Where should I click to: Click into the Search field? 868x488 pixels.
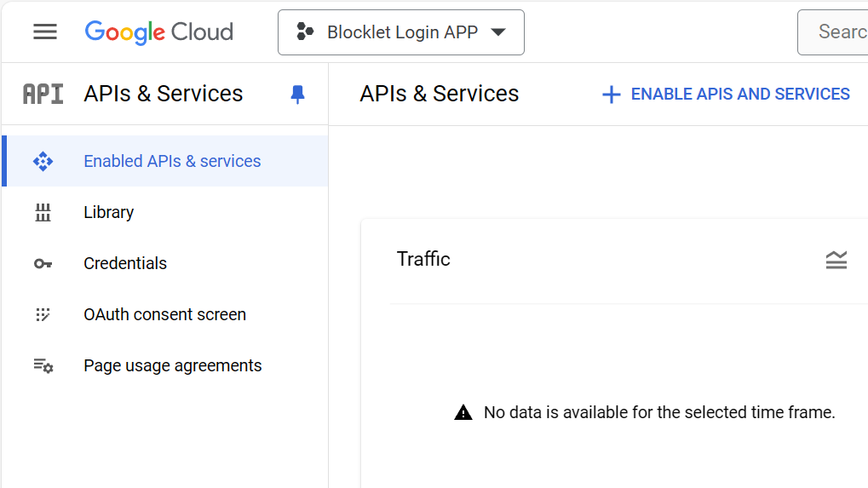(839, 32)
